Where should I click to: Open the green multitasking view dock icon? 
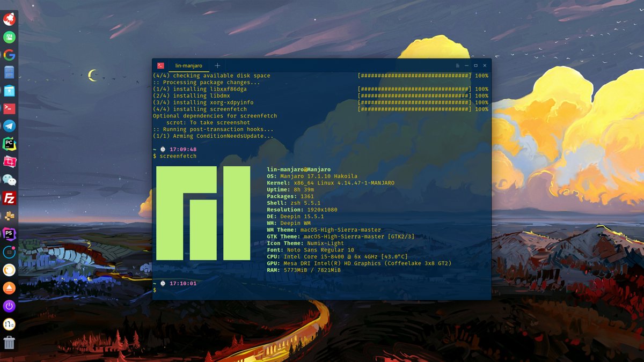click(9, 37)
